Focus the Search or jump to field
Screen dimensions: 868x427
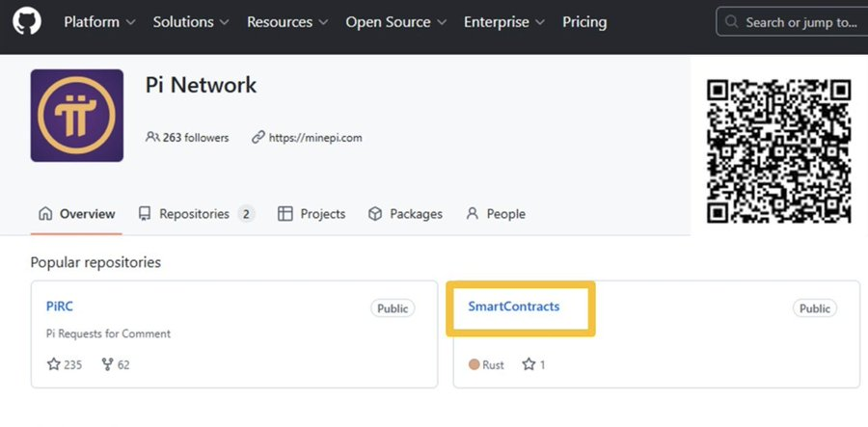(x=792, y=22)
